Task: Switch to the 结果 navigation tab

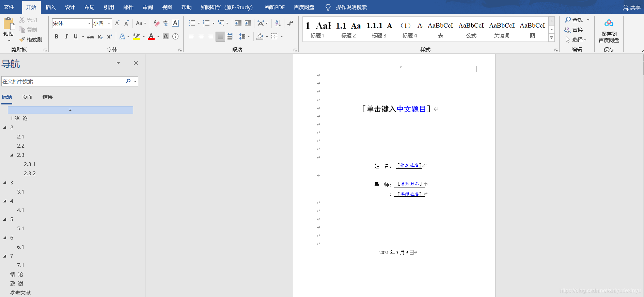Action: (x=48, y=97)
